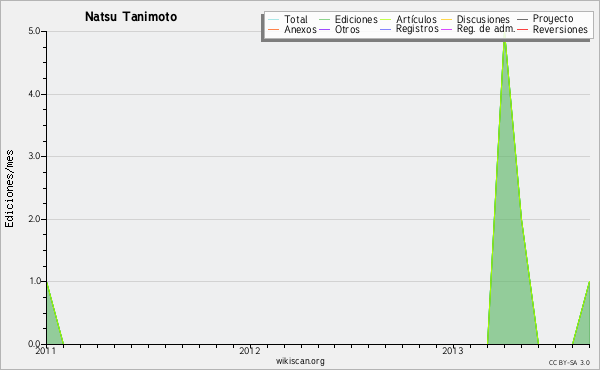Select the Proyecto legend entry
Image resolution: width=600 pixels, height=370 pixels.
pos(553,19)
